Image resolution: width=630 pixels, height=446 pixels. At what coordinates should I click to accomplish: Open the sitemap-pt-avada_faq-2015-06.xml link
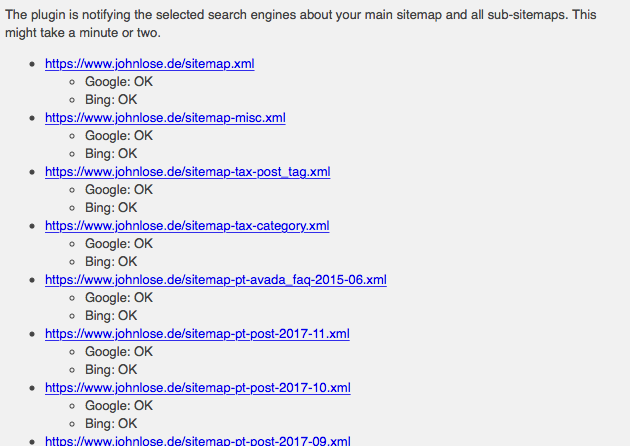[216, 280]
